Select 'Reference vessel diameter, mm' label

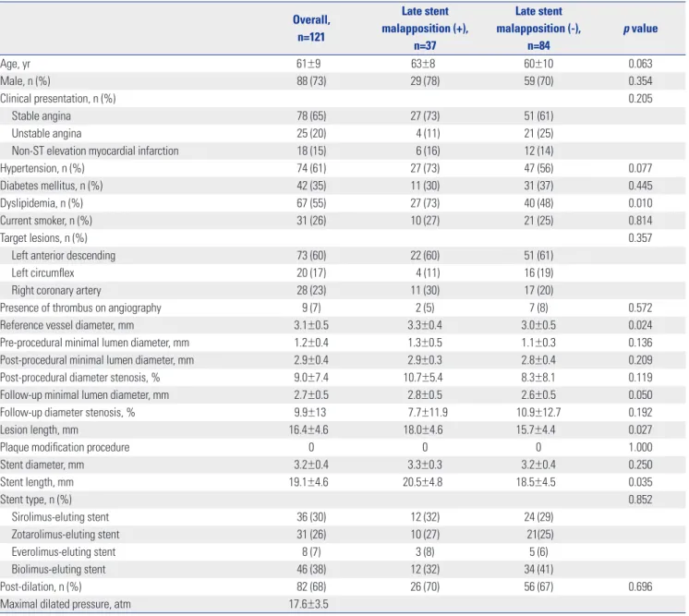coord(66,326)
